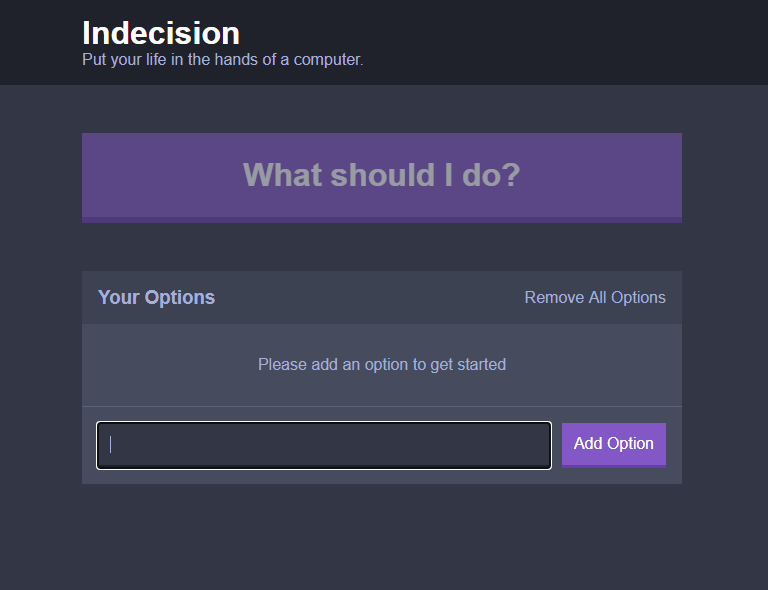The height and width of the screenshot is (590, 768).
Task: Click the word "Your" in the options heading
Action: pos(119,298)
